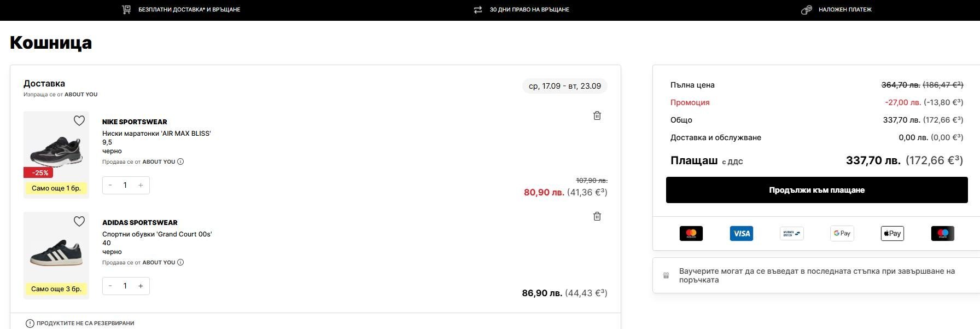Pick the Apple Pay icon
The height and width of the screenshot is (329, 980).
[x=892, y=234]
